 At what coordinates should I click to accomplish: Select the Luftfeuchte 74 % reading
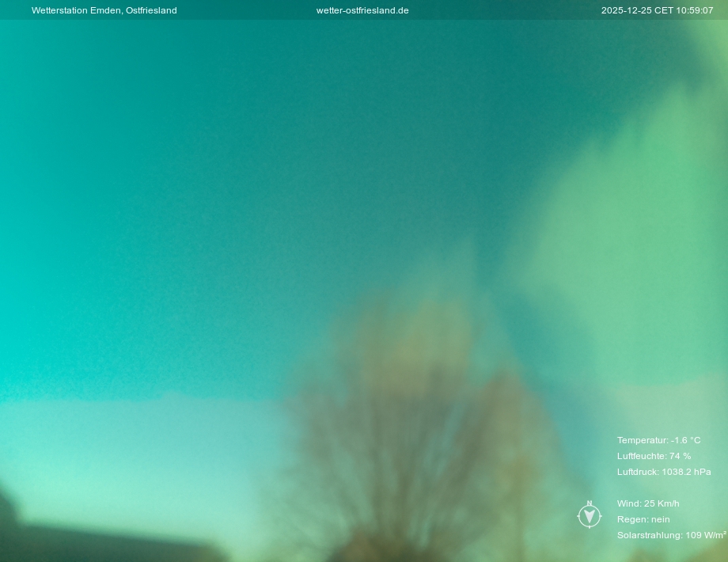pos(654,456)
